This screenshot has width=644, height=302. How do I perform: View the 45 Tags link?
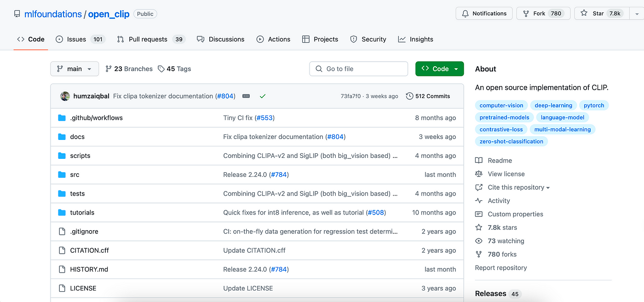click(174, 69)
